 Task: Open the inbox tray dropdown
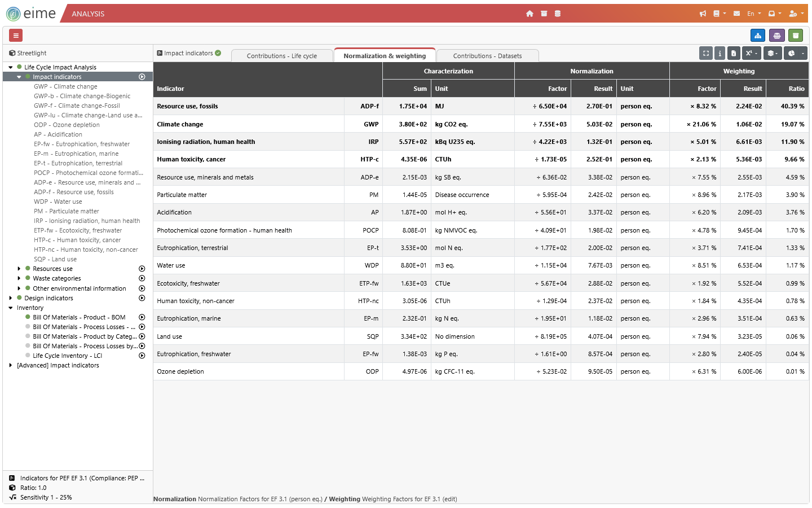pyautogui.click(x=775, y=14)
